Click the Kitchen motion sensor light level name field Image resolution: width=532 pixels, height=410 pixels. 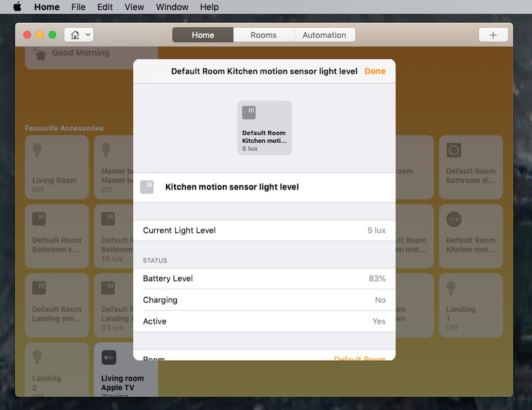(232, 187)
